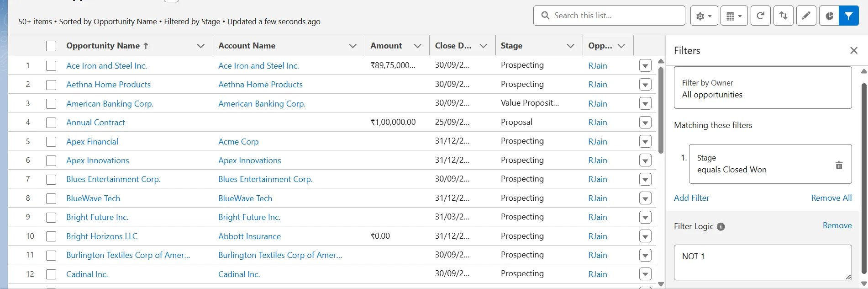The image size is (868, 289).
Task: Open RJain owner link for Cadinal Inc.
Action: [598, 274]
